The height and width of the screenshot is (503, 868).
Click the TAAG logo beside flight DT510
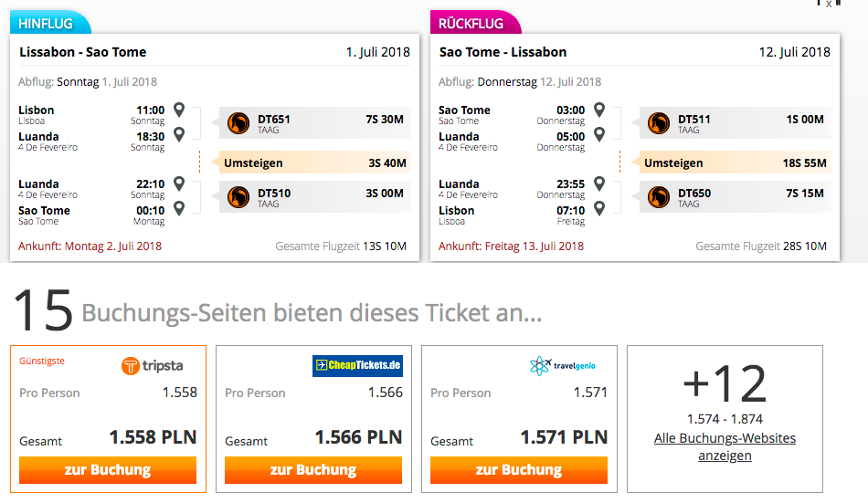click(x=238, y=197)
